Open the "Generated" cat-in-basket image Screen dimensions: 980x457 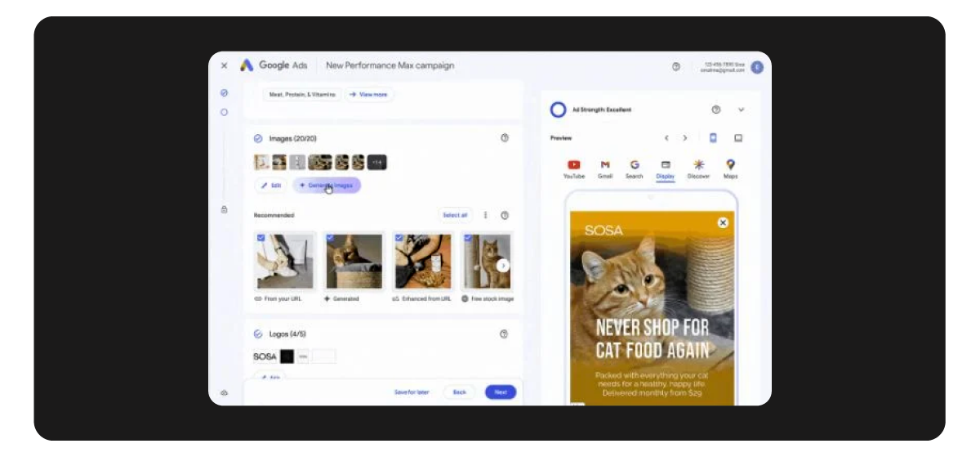point(354,262)
